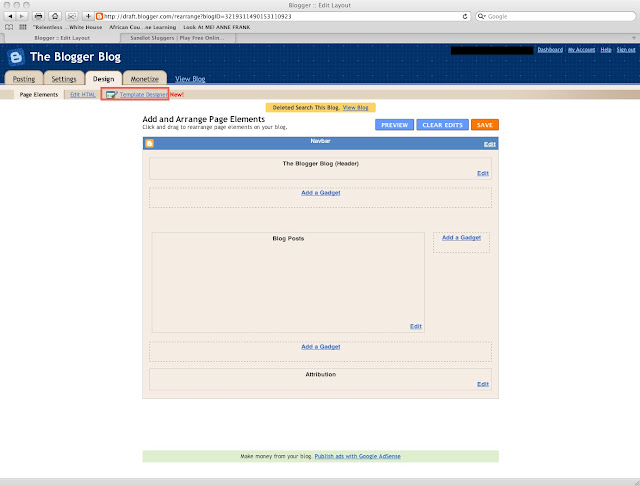Select the Design tab
640x486 pixels.
[x=103, y=79]
